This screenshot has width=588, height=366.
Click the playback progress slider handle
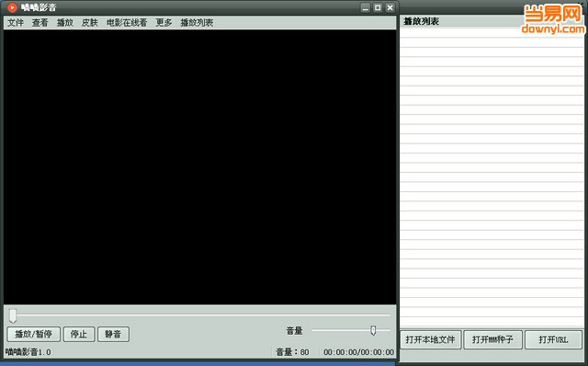(13, 315)
